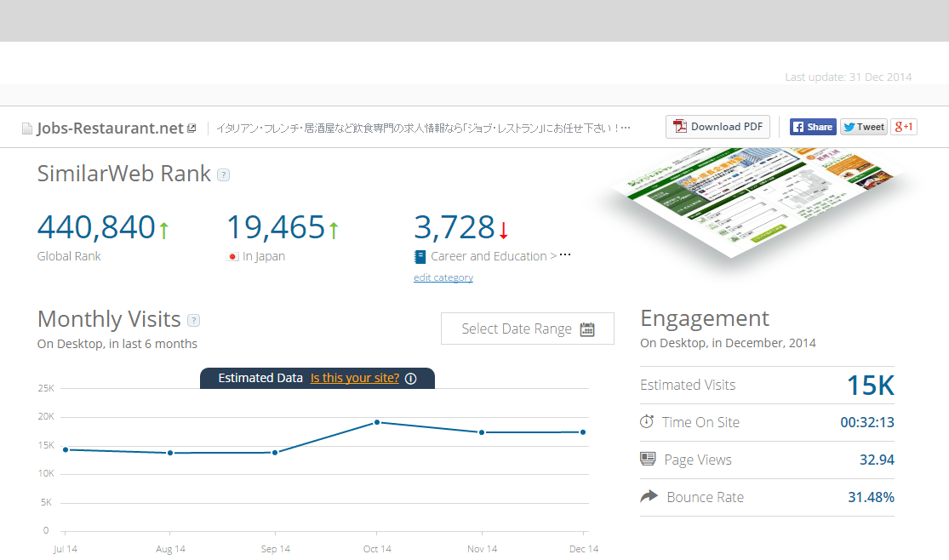Click the 'On Desktop, in last 6 months' text
Screen dimensions: 949x560
pyautogui.click(x=117, y=344)
